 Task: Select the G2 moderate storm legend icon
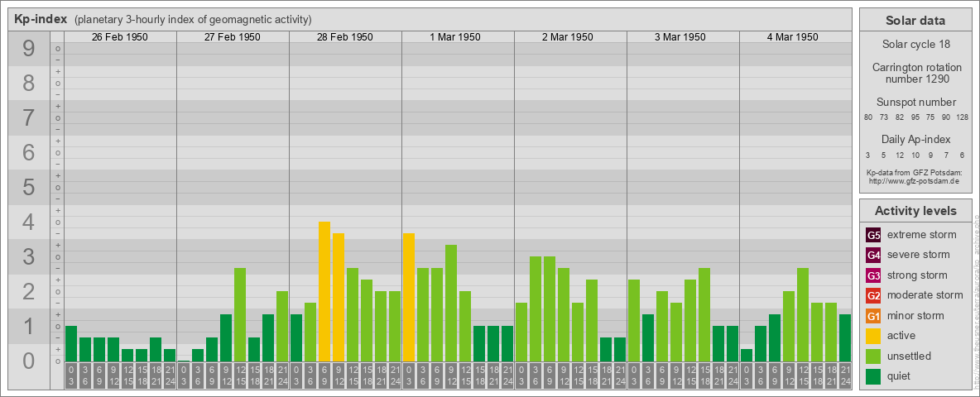tap(873, 295)
